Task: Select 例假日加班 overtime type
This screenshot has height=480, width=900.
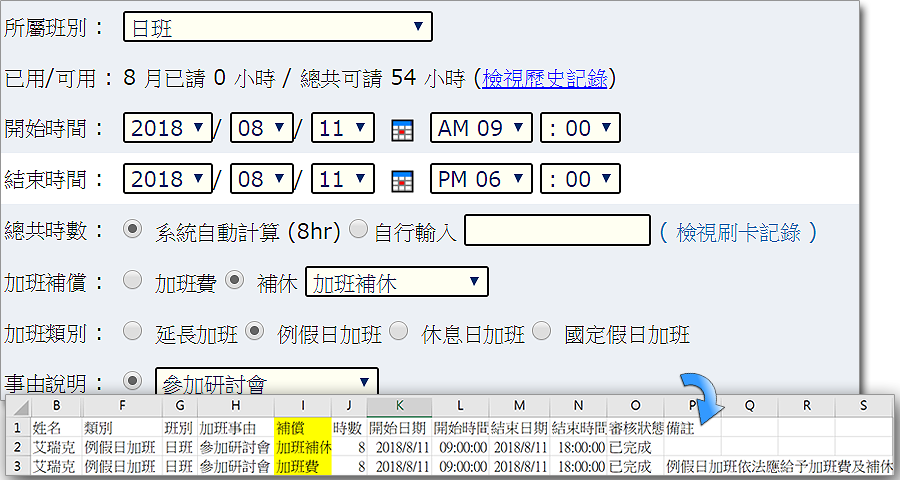Action: tap(254, 331)
